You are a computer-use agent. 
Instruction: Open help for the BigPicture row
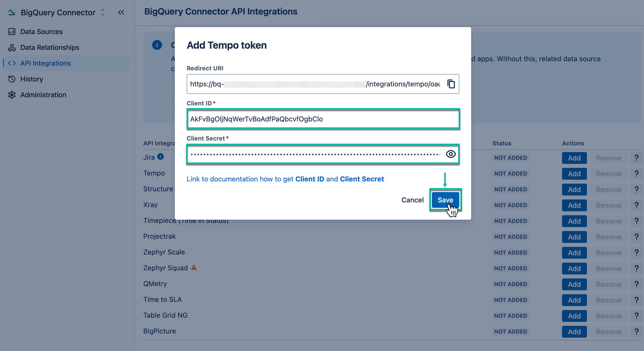point(637,331)
